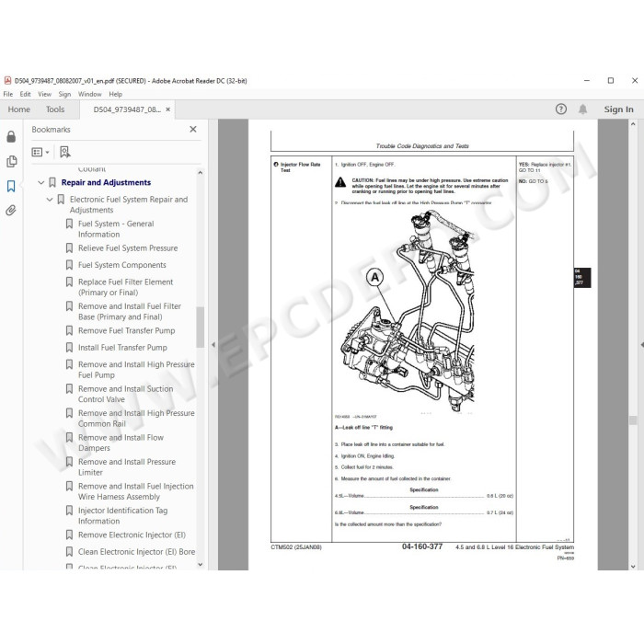Minimize the Acrobat Reader window
This screenshot has width=644, height=644.
click(x=587, y=81)
